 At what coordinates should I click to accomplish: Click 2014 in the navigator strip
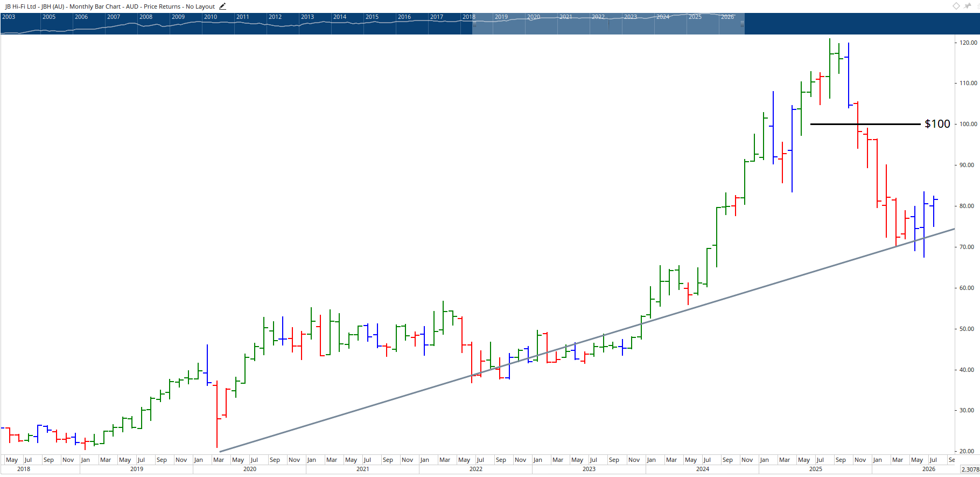click(x=340, y=17)
